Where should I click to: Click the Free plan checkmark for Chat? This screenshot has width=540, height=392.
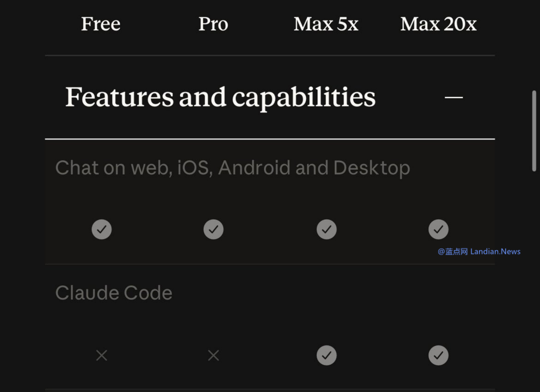click(102, 229)
